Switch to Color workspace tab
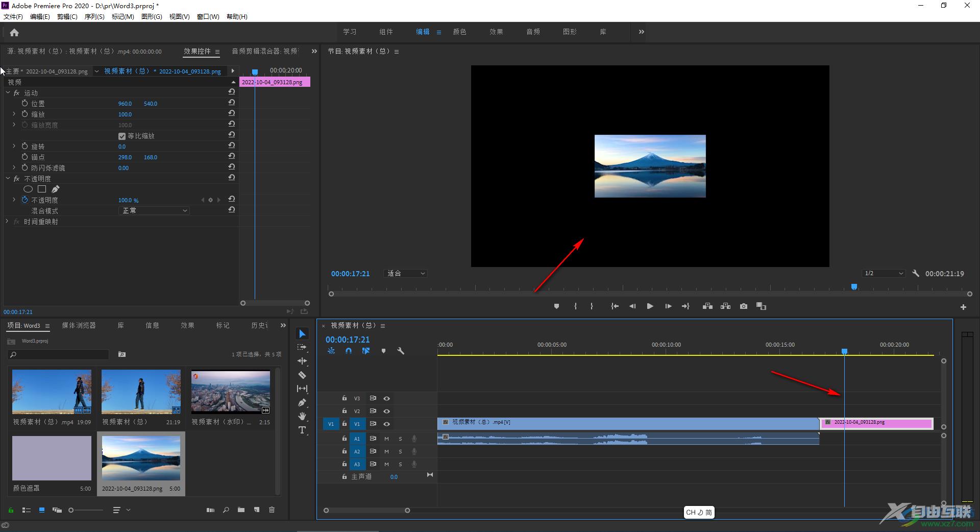Viewport: 980px width, 532px height. (x=459, y=32)
